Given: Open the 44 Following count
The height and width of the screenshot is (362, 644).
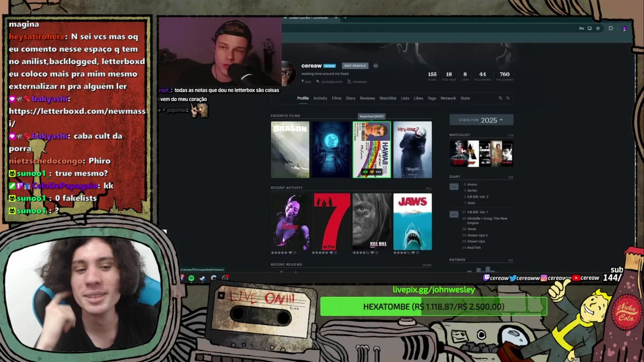Looking at the screenshot, I should [x=482, y=76].
